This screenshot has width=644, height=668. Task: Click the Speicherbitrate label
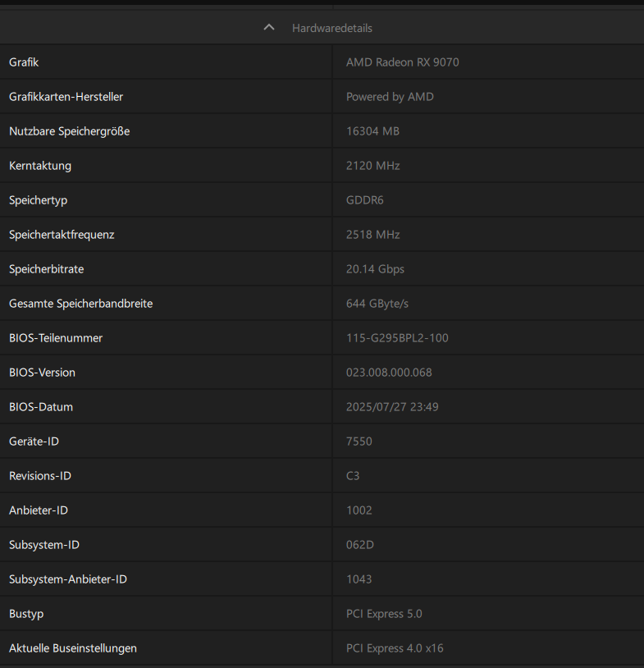(47, 269)
